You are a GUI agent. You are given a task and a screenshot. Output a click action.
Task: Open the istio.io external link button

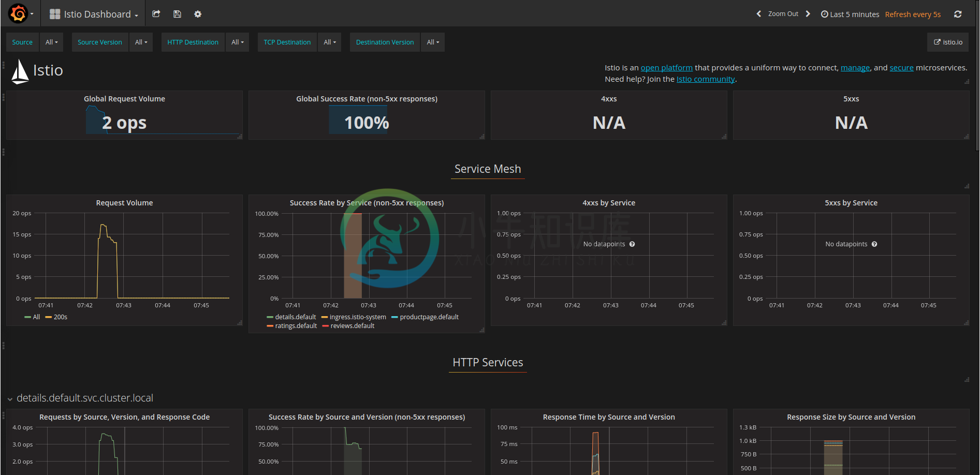click(x=948, y=42)
